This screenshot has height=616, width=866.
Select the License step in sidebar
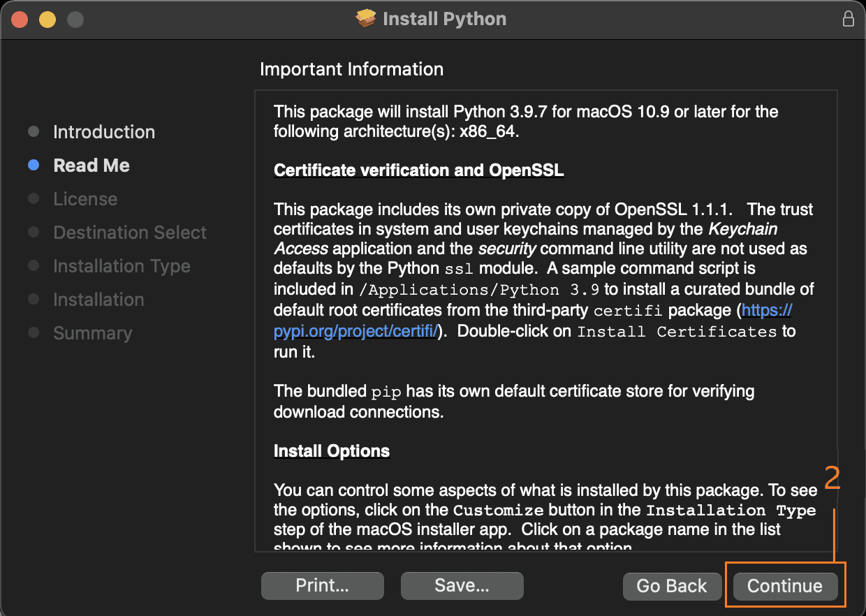pyautogui.click(x=85, y=199)
